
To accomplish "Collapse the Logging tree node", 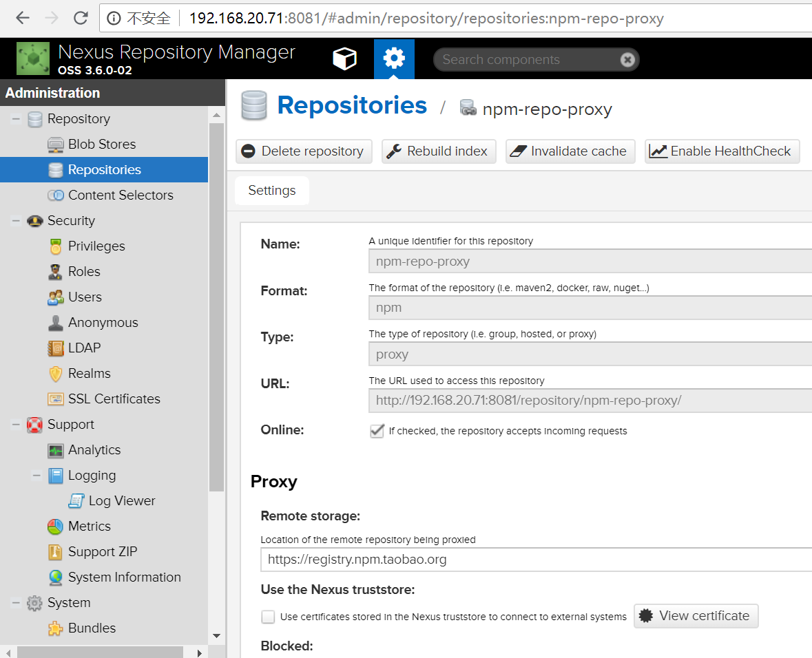I will [x=37, y=475].
